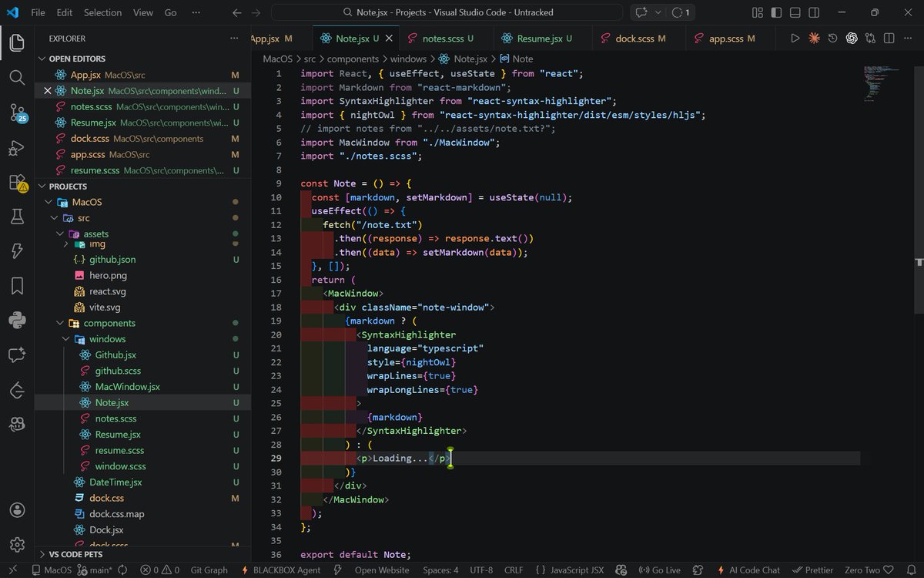The image size is (924, 578).
Task: Open Source Control view with 25 badge
Action: 17,113
